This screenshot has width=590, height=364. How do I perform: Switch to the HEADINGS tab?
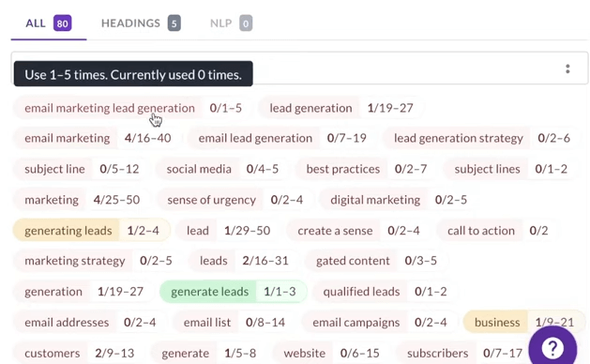pos(141,23)
